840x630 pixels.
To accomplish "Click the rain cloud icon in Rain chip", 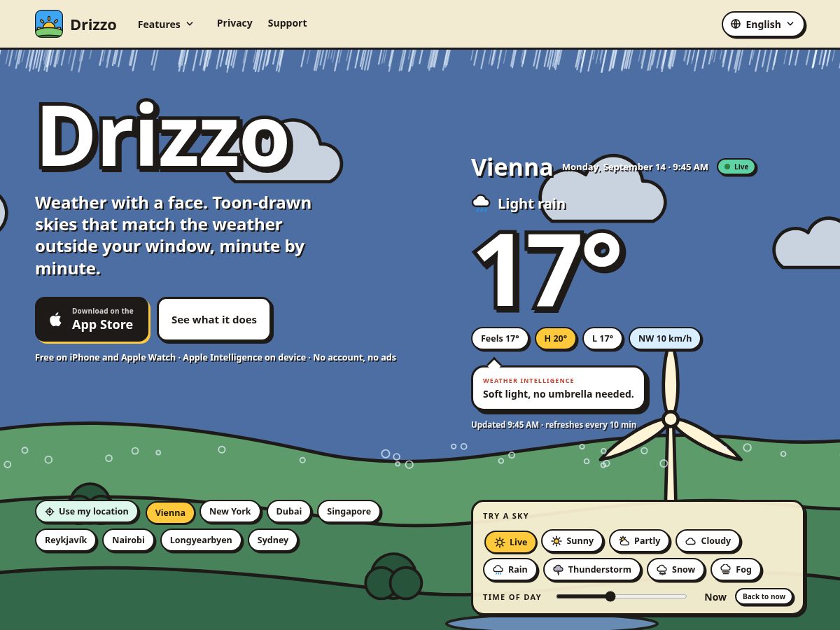I will click(x=498, y=570).
